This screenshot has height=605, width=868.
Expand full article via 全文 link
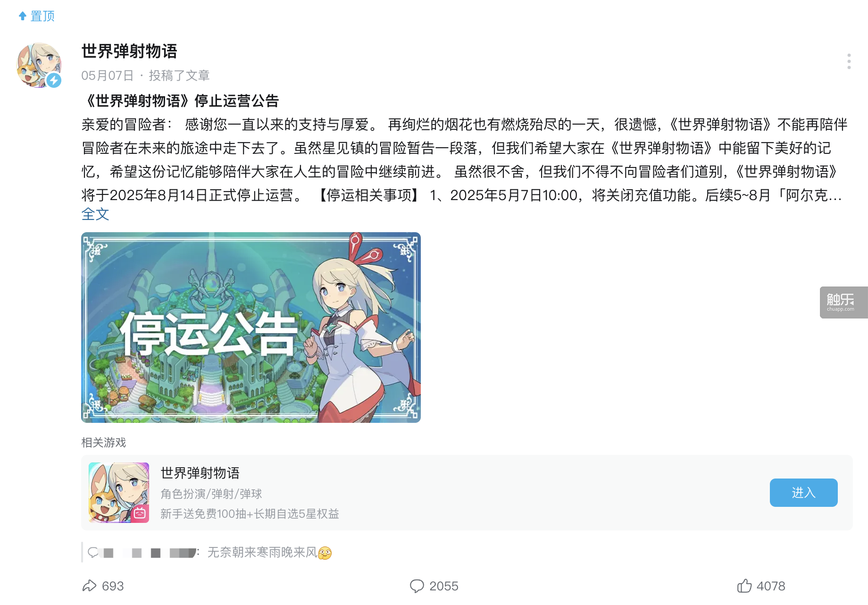(95, 214)
